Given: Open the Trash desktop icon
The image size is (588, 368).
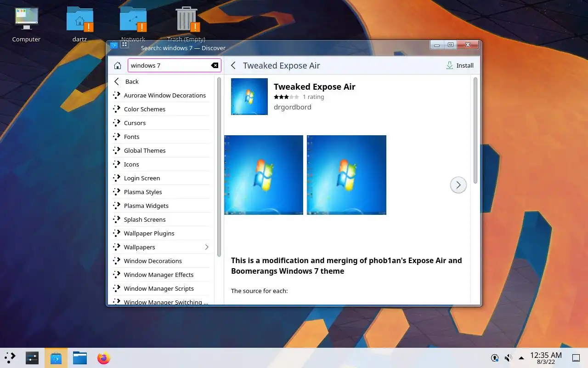Looking at the screenshot, I should point(186,25).
